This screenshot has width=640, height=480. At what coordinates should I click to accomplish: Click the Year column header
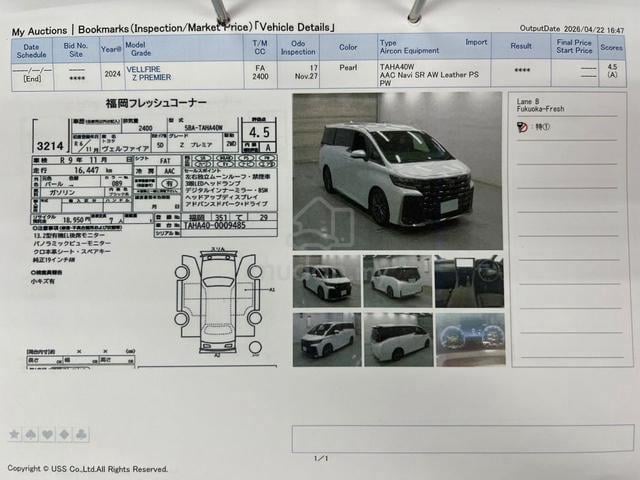tap(111, 49)
